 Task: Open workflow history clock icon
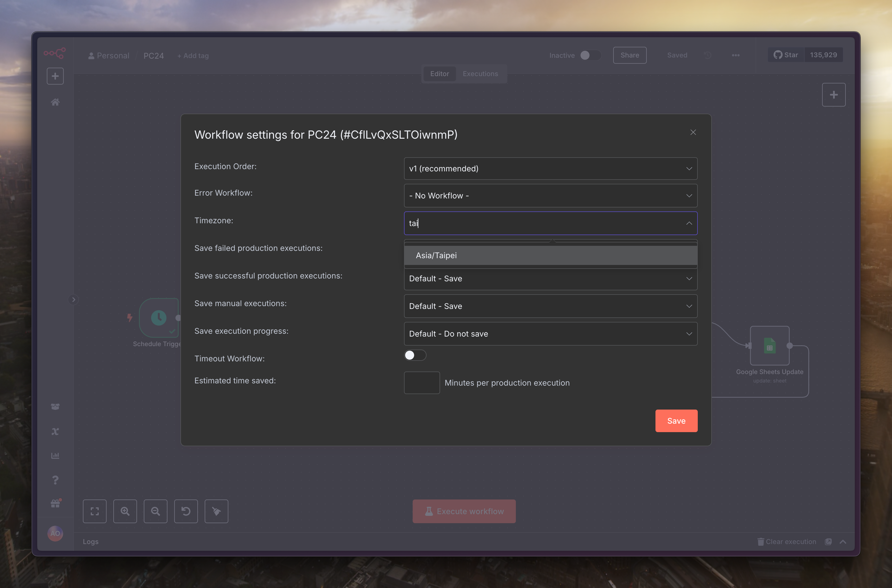coord(708,55)
